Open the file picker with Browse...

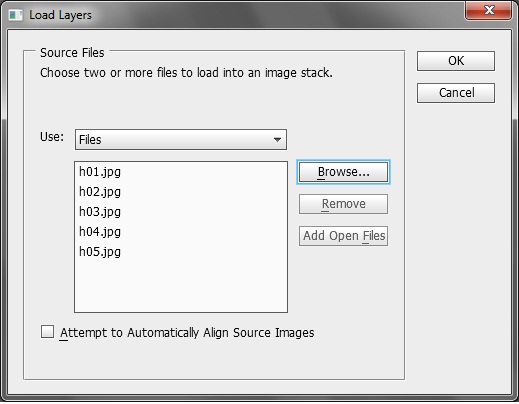point(343,172)
